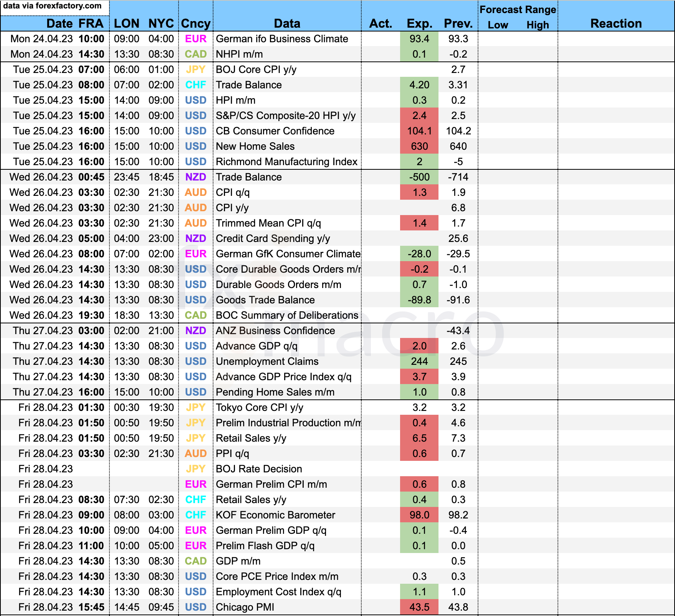Image resolution: width=675 pixels, height=616 pixels.
Task: Click the 'Forecast Range' header cell
Action: coord(518,10)
